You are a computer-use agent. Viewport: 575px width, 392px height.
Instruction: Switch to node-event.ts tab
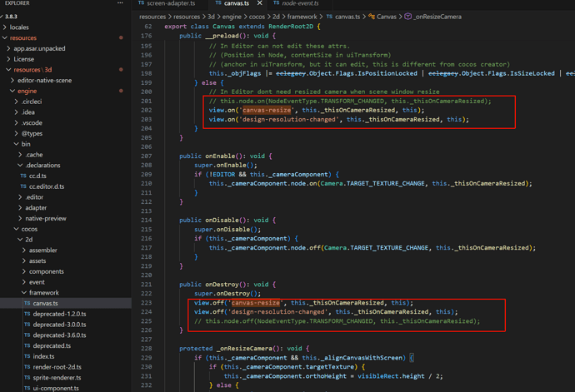[297, 3]
